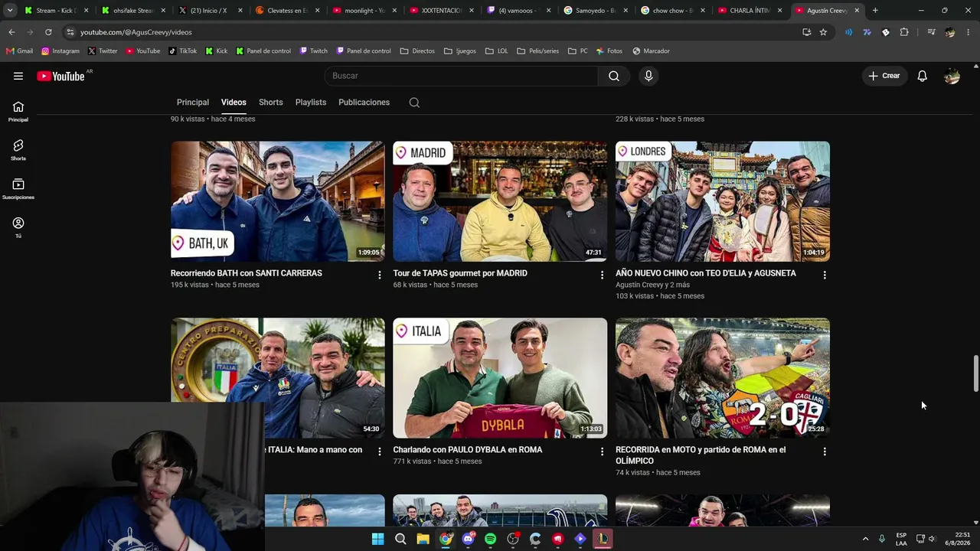The height and width of the screenshot is (551, 980).
Task: Switch to the chow chow browser tab
Action: tap(672, 11)
